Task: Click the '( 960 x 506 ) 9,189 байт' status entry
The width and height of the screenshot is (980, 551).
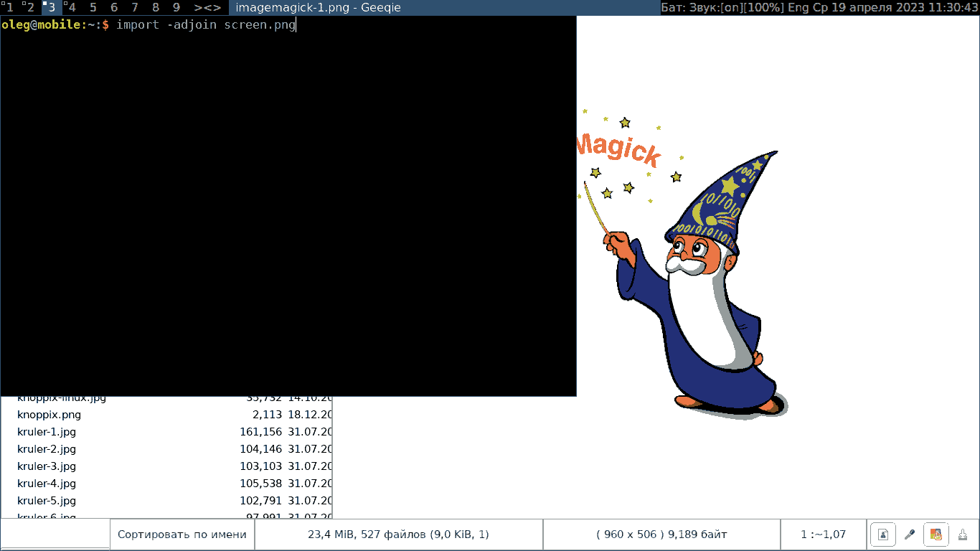Action: [x=661, y=534]
